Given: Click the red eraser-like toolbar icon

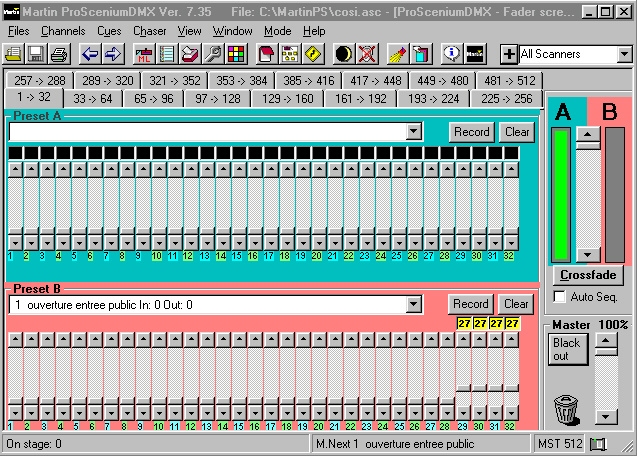Looking at the screenshot, I should coord(190,54).
